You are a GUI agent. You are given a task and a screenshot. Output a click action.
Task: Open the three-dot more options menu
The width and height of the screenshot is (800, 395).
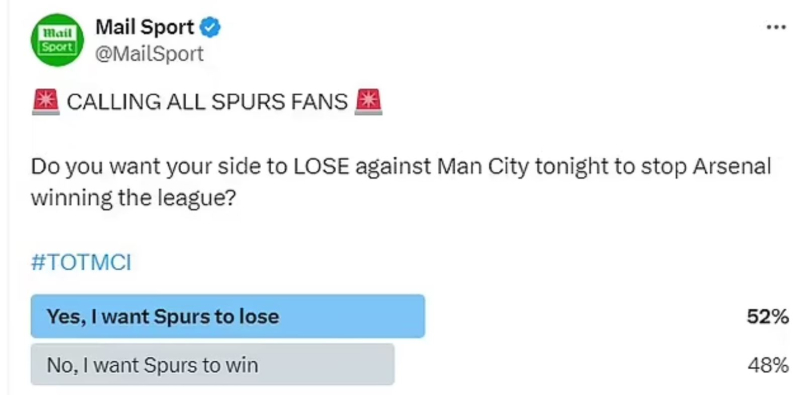777,27
